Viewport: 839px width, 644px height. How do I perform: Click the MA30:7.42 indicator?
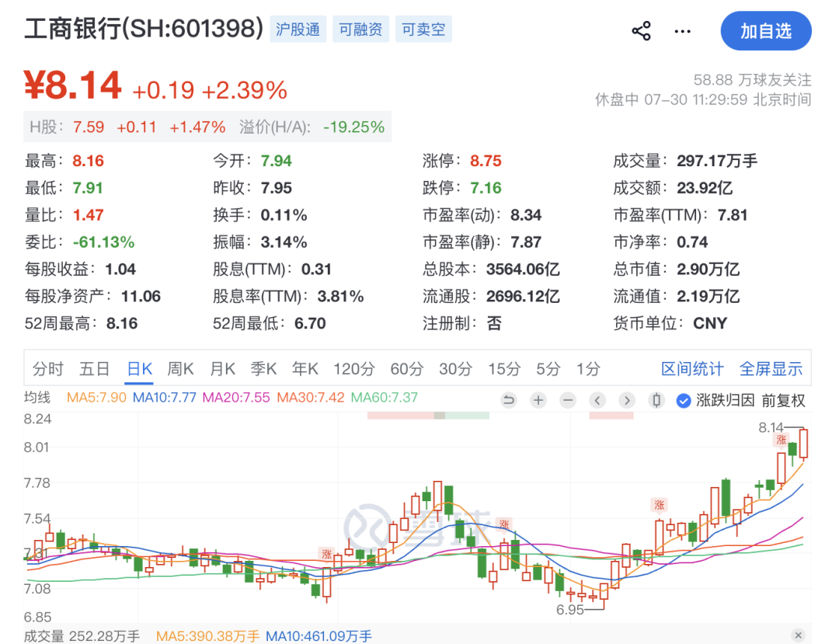[310, 398]
